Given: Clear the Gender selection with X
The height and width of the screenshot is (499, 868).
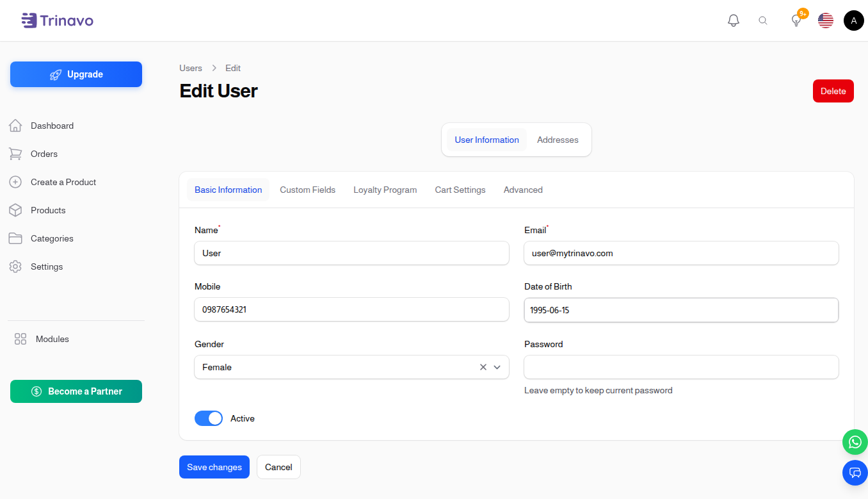Looking at the screenshot, I should 483,367.
